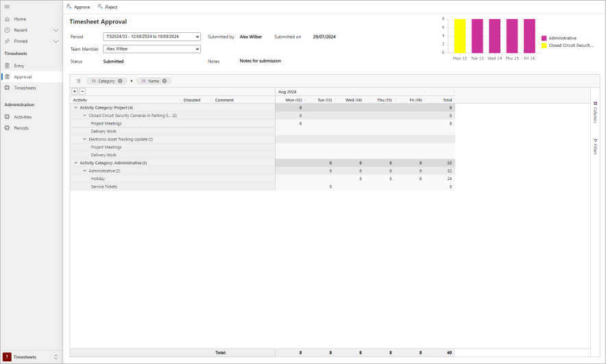The image size is (606, 364).
Task: Click the Timesheets puzzle icon
Action: pos(7,88)
